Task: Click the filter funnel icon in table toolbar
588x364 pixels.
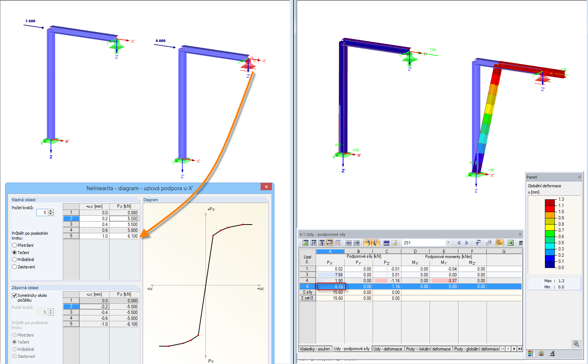Action: [x=477, y=243]
